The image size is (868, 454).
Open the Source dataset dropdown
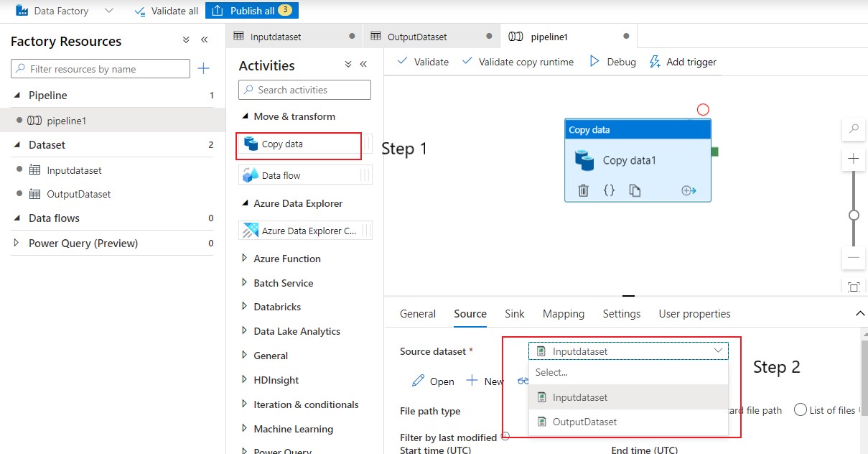[629, 351]
